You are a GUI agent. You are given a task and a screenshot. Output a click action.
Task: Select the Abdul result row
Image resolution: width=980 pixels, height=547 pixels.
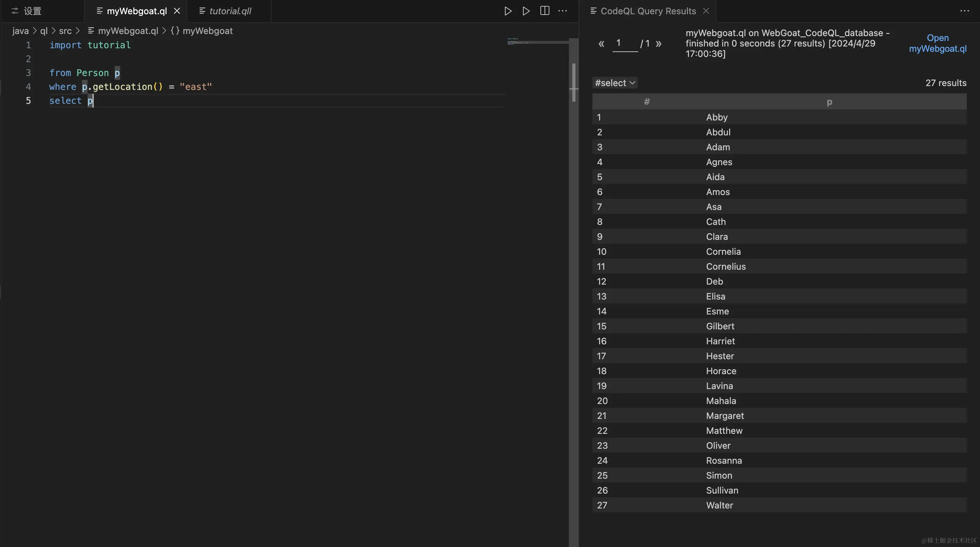[x=780, y=132]
